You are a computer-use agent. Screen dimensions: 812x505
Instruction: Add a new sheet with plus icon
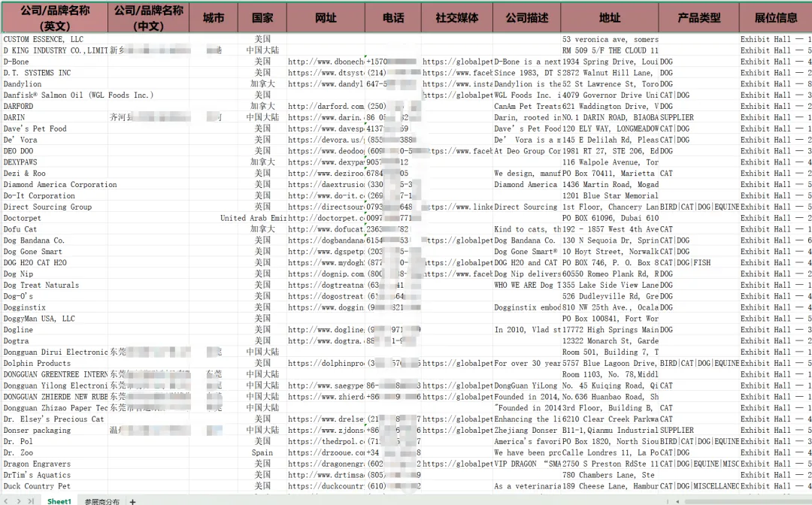point(132,501)
